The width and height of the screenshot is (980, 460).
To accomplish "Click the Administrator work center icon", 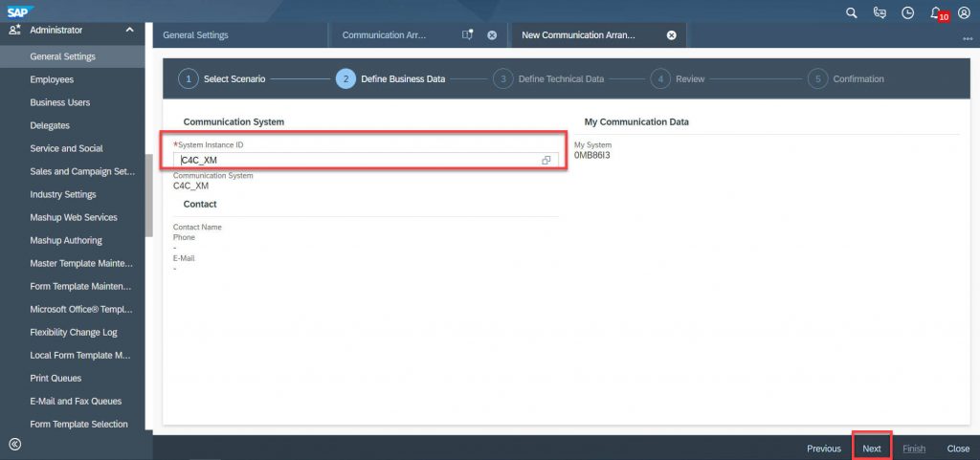I will [15, 30].
